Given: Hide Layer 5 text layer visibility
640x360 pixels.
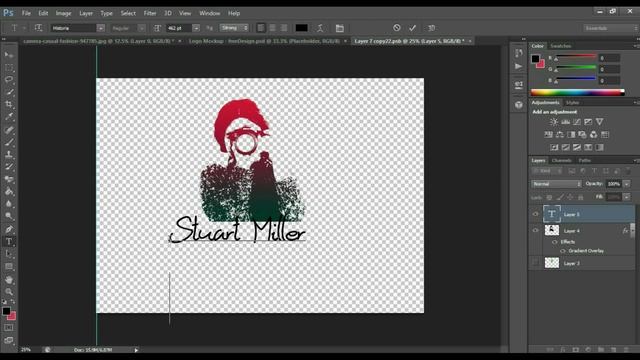Looking at the screenshot, I should [x=536, y=214].
